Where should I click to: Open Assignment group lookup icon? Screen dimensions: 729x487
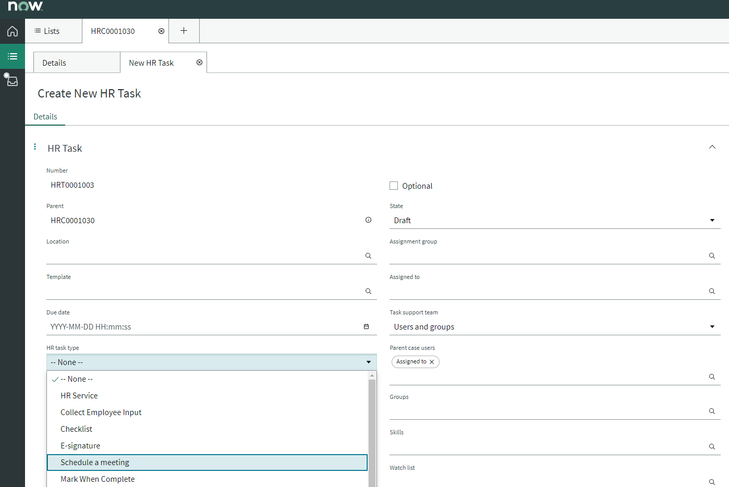click(x=712, y=256)
